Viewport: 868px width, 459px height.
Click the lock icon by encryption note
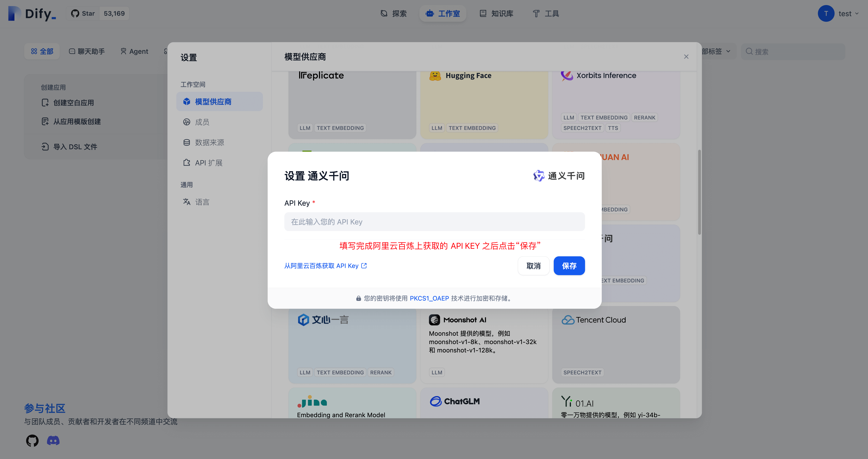(358, 298)
